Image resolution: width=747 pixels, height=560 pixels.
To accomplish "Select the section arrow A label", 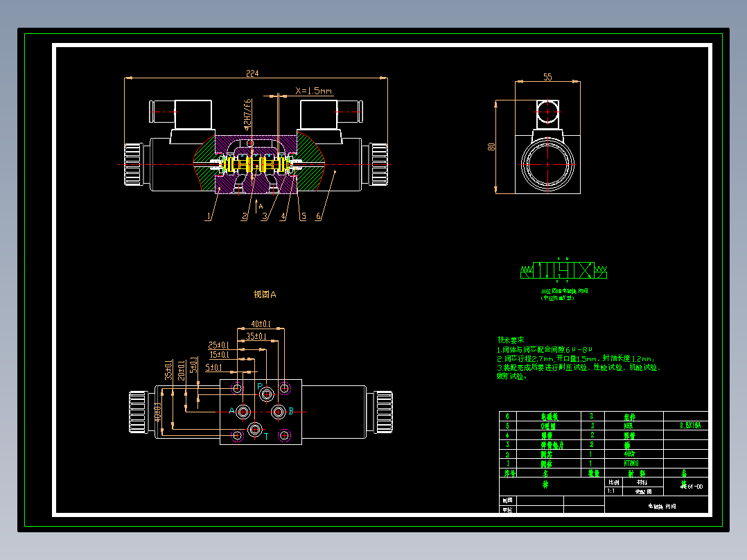I will (261, 207).
